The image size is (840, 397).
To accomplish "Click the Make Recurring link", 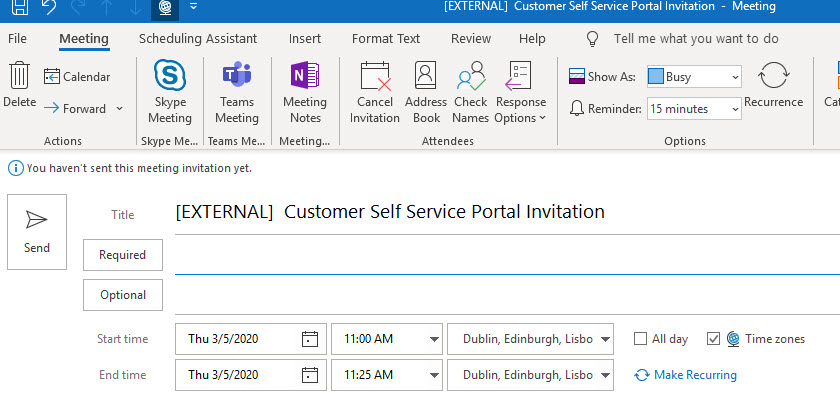I will [x=685, y=374].
